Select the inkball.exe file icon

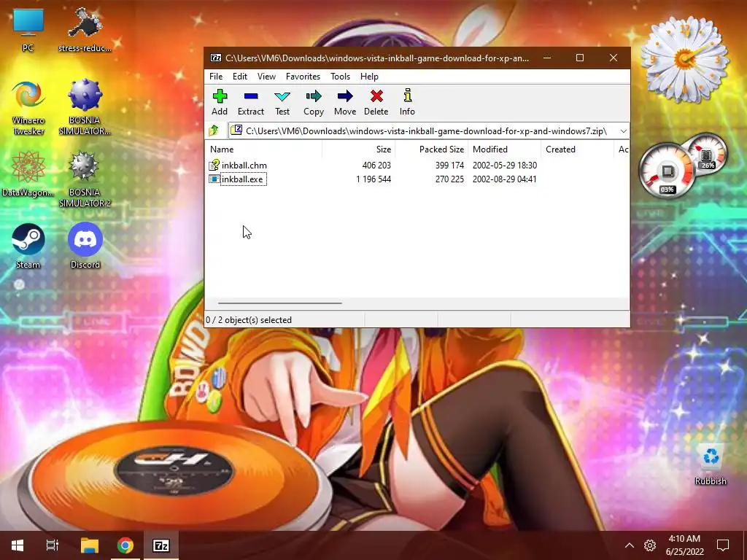(x=214, y=179)
